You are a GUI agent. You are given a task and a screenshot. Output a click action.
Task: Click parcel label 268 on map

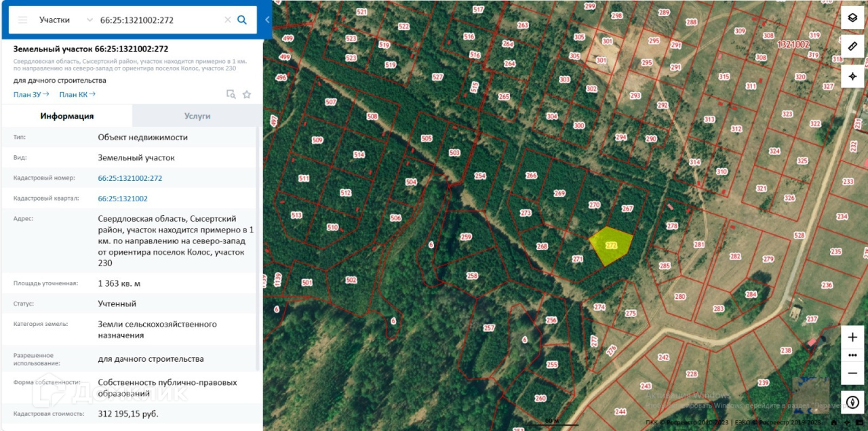[x=542, y=247]
